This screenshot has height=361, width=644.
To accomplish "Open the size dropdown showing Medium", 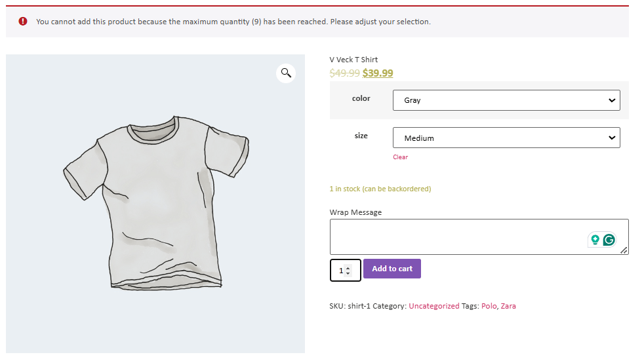I will (506, 138).
